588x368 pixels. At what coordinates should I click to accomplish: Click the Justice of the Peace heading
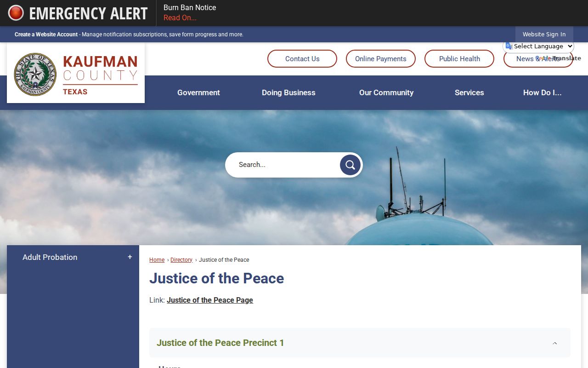[x=216, y=278]
